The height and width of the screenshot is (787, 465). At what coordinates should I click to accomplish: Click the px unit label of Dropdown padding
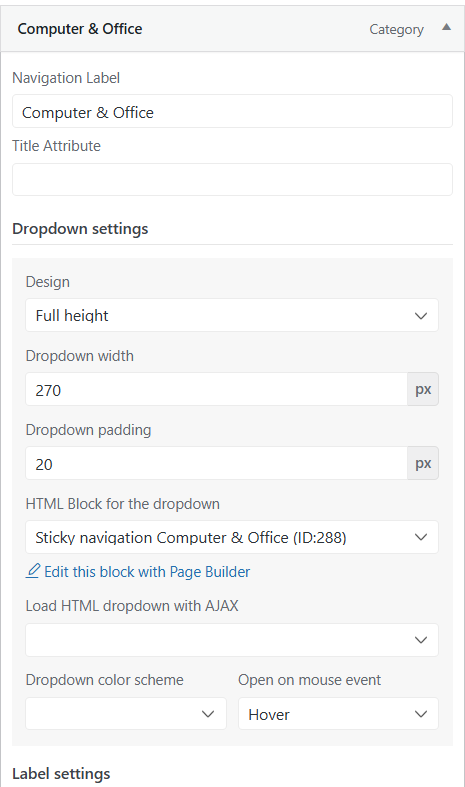[x=423, y=463]
